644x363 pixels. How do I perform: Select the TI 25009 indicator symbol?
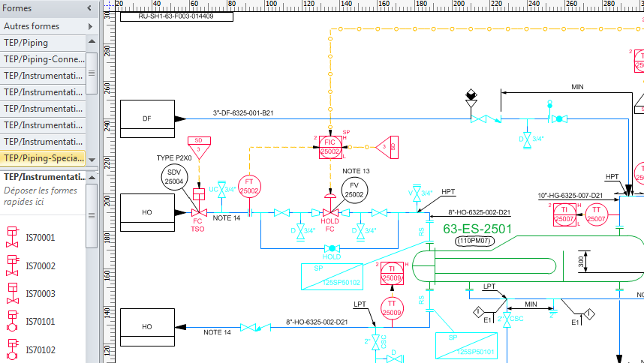coord(392,274)
